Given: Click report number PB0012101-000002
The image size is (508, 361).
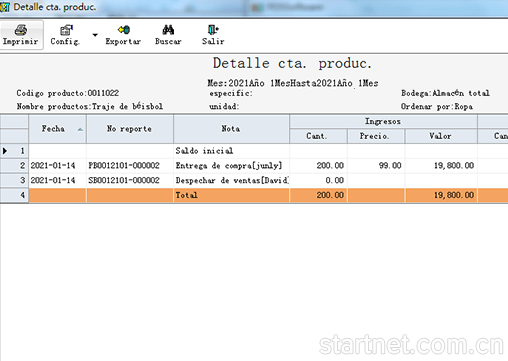Looking at the screenshot, I should (x=124, y=166).
